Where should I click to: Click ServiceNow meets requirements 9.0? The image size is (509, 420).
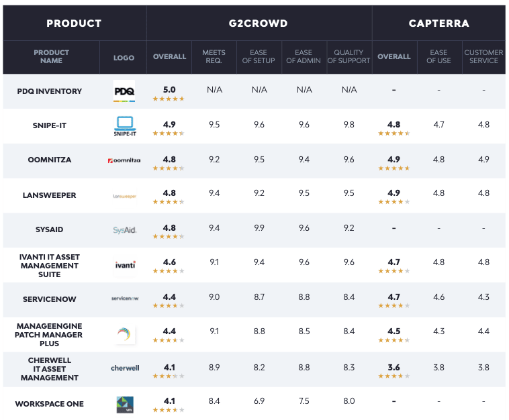(x=214, y=297)
